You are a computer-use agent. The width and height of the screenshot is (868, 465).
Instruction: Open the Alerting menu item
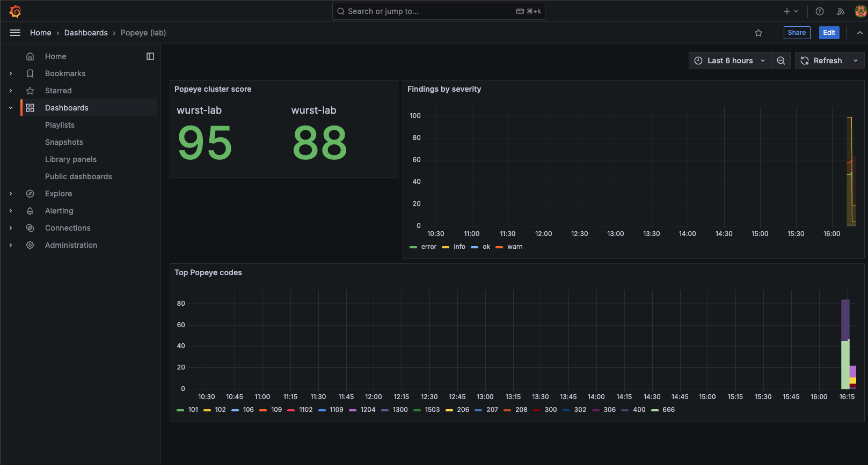click(x=59, y=211)
